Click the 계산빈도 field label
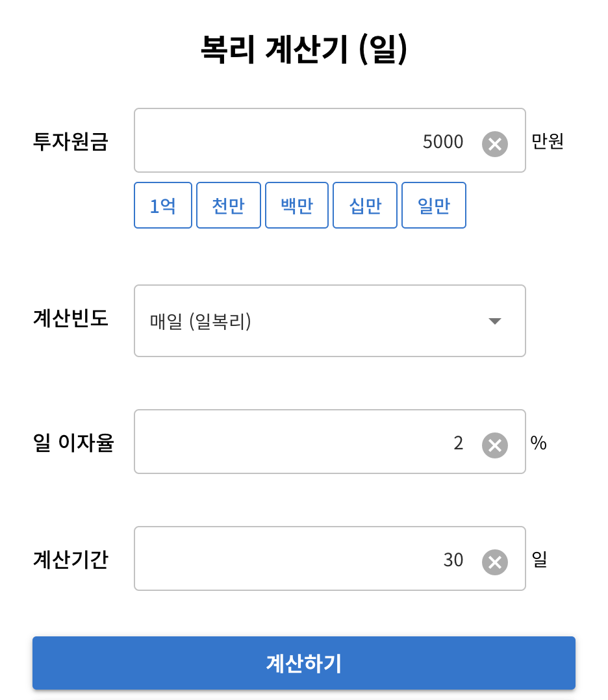Viewport: 608px width, 700px height. [70, 319]
